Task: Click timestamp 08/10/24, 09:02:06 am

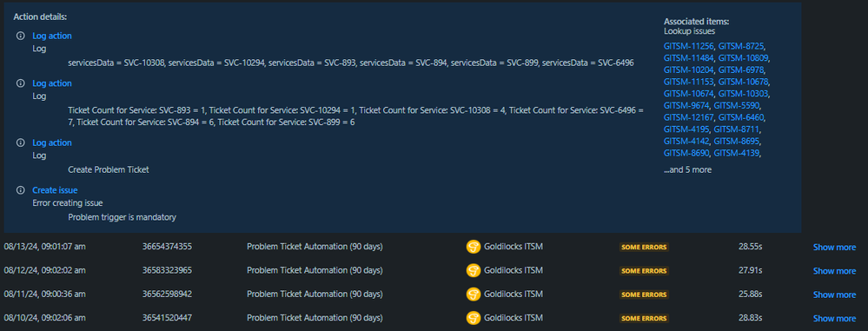Action: 45,318
